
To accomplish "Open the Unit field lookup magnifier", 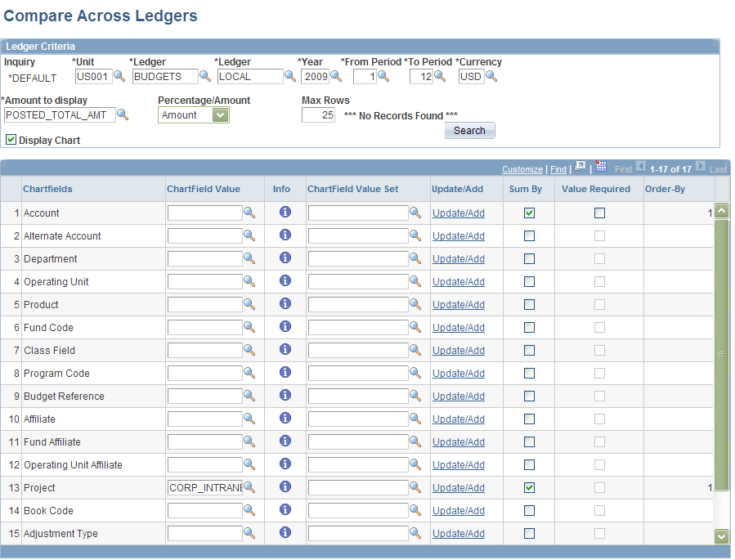I will point(117,76).
